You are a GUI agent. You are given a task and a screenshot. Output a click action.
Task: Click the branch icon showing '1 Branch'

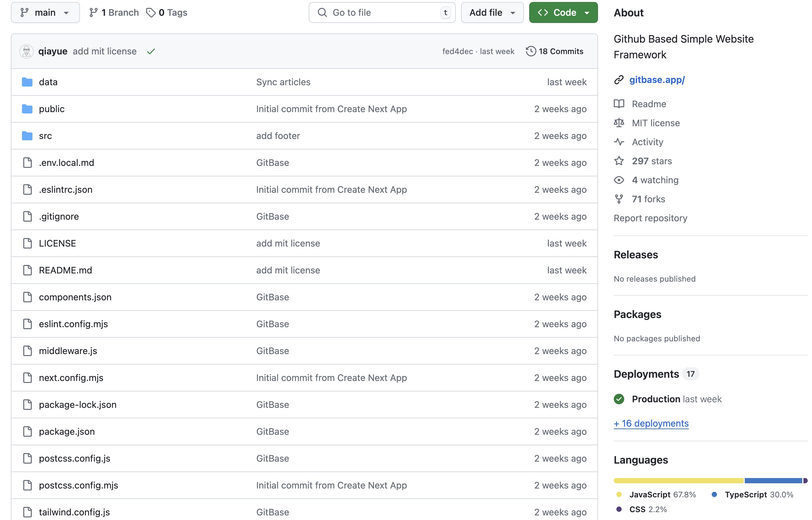tap(92, 12)
